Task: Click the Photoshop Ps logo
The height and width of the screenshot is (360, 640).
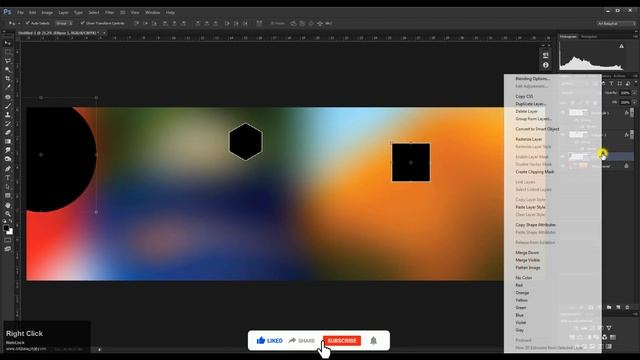Action: point(7,12)
